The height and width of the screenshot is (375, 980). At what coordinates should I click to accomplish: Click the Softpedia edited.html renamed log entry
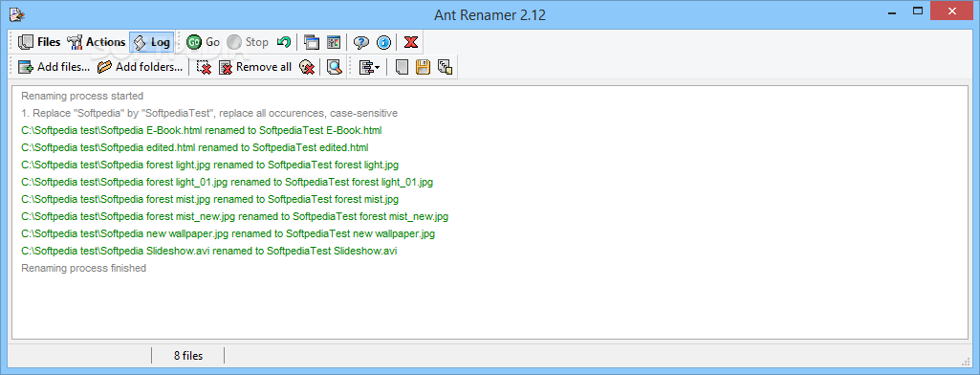point(194,148)
